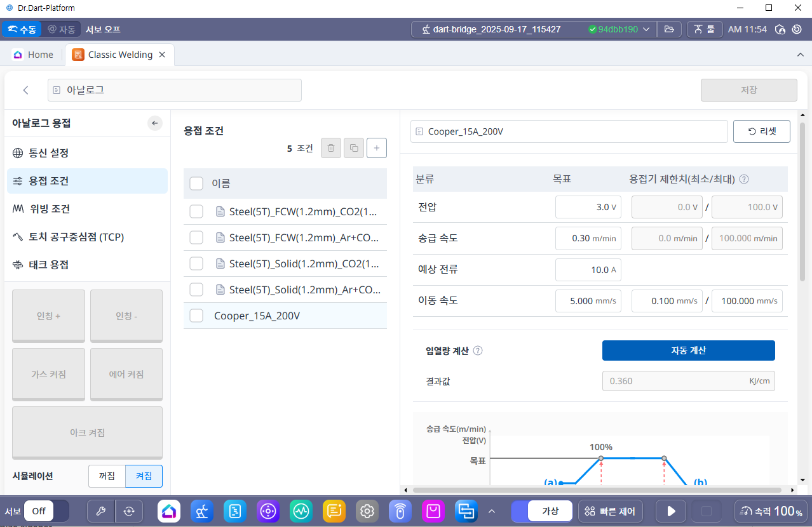Switch to the Home tab
The width and height of the screenshot is (812, 527).
pyautogui.click(x=34, y=55)
